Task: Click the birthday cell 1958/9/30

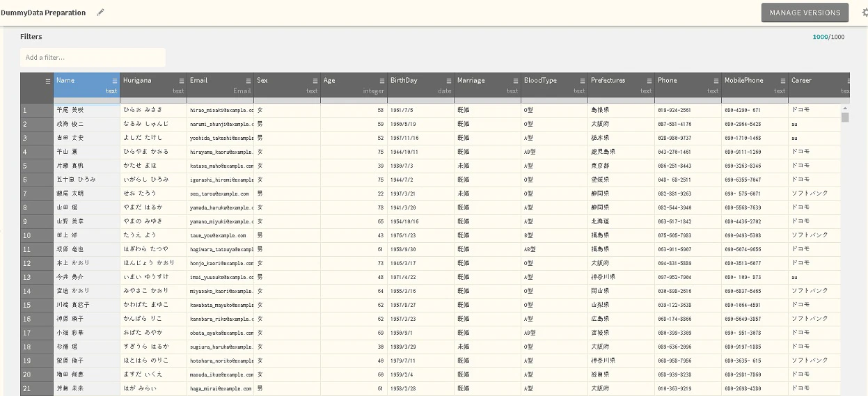Action: click(421, 249)
